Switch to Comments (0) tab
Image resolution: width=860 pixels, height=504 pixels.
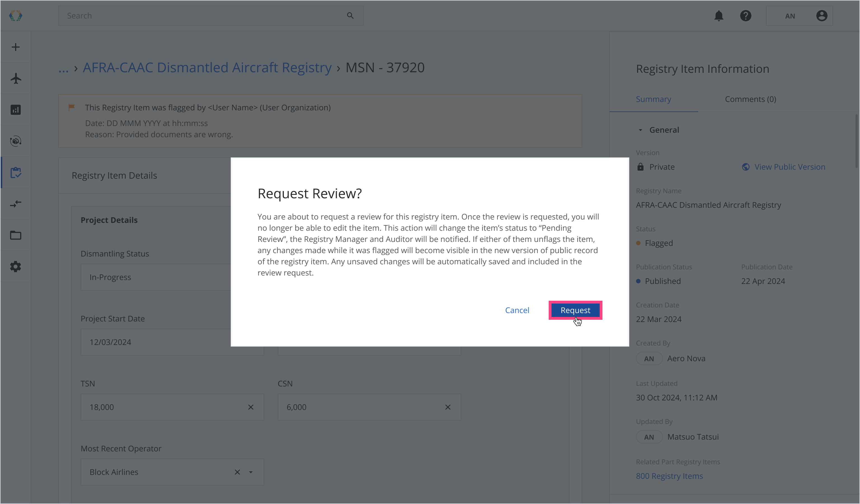[x=751, y=99]
